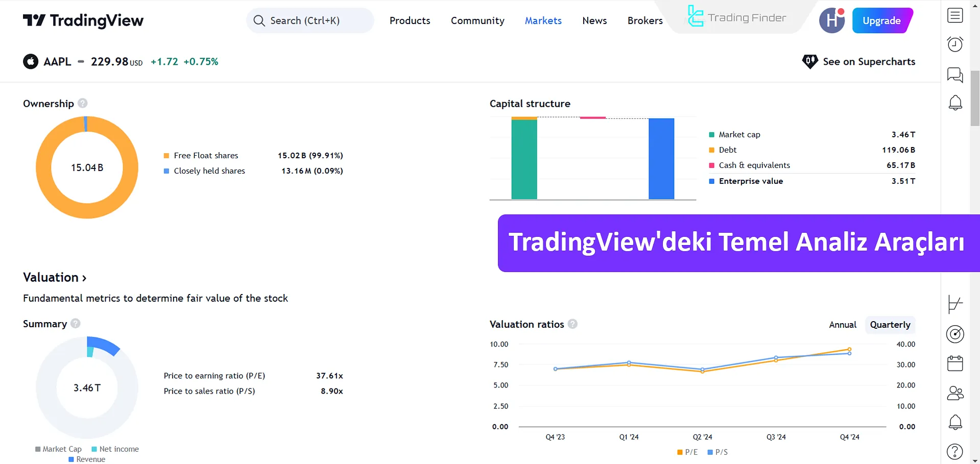Viewport: 980px width, 464px height.
Task: Open the economic calendar icon
Action: 954,363
